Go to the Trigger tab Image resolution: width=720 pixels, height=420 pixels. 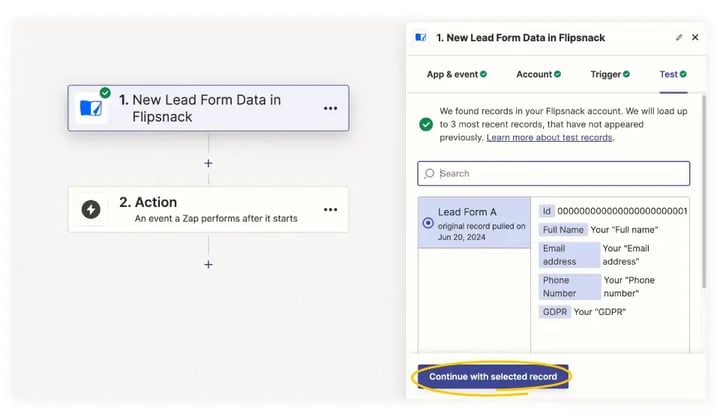tap(610, 74)
